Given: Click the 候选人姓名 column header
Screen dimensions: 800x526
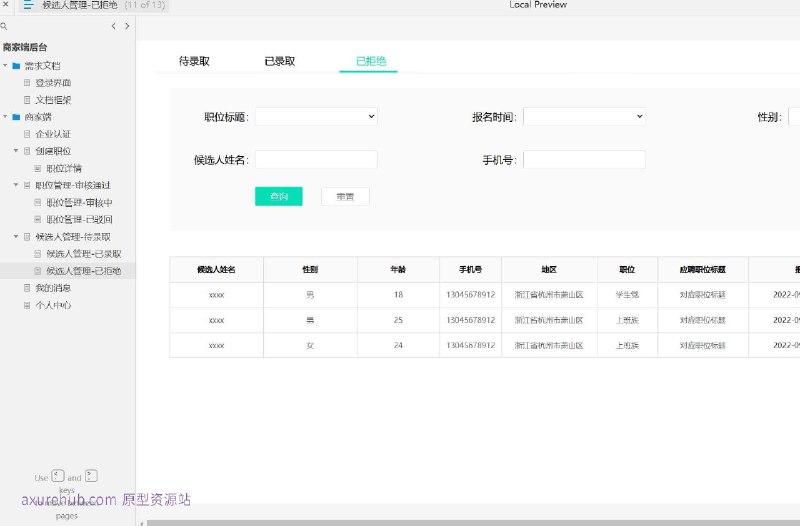Looking at the screenshot, I should [216, 269].
